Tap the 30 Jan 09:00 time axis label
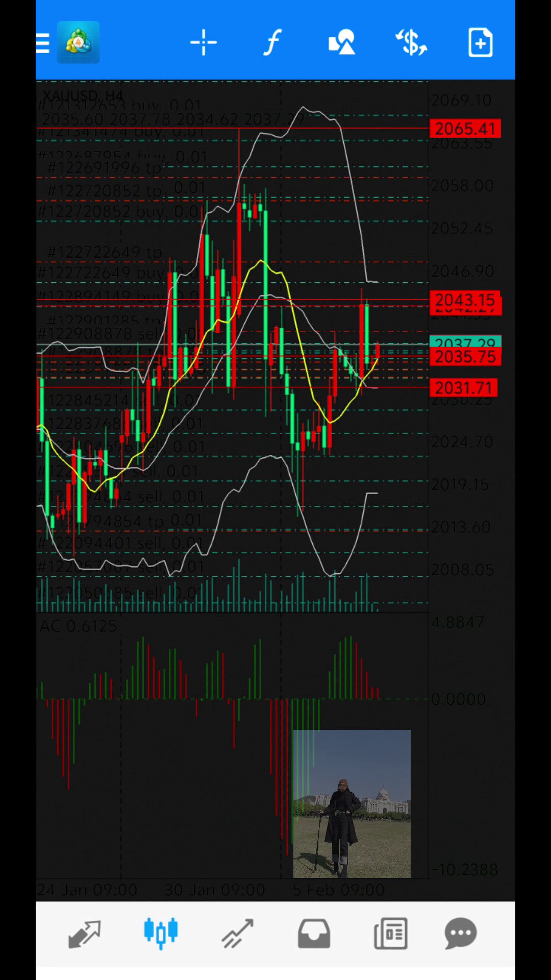The width and height of the screenshot is (551, 980). (x=215, y=890)
